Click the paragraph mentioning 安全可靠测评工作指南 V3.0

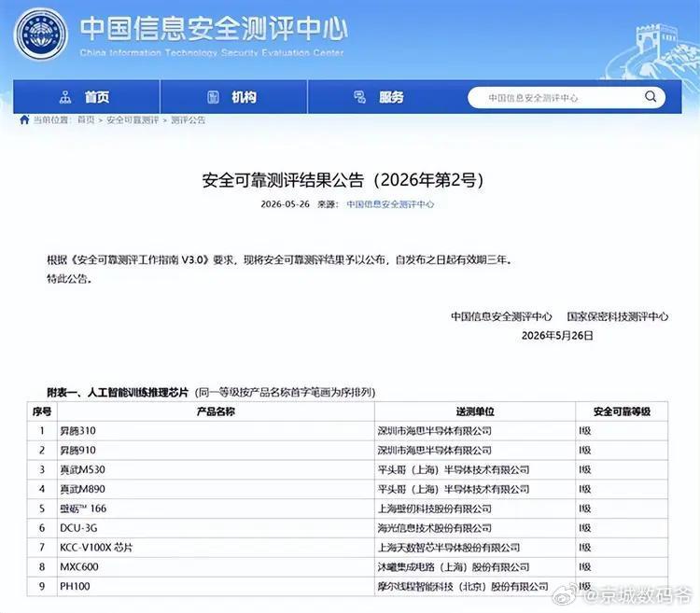[x=279, y=259]
